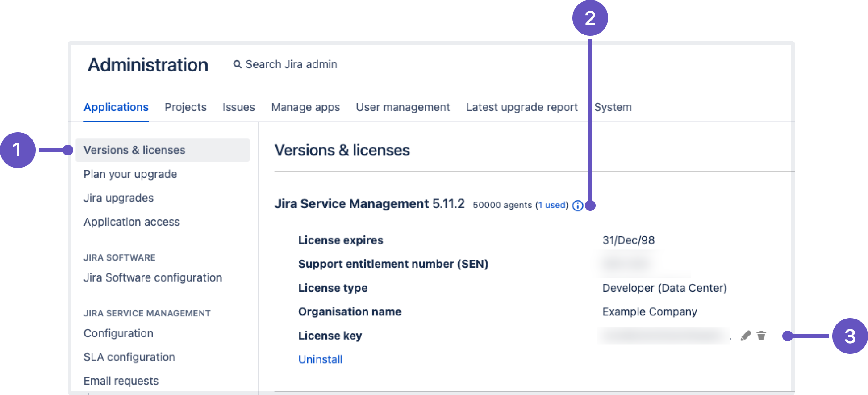Screen dimensions: 868x395
Task: Open Plan your upgrade page
Action: coord(130,174)
